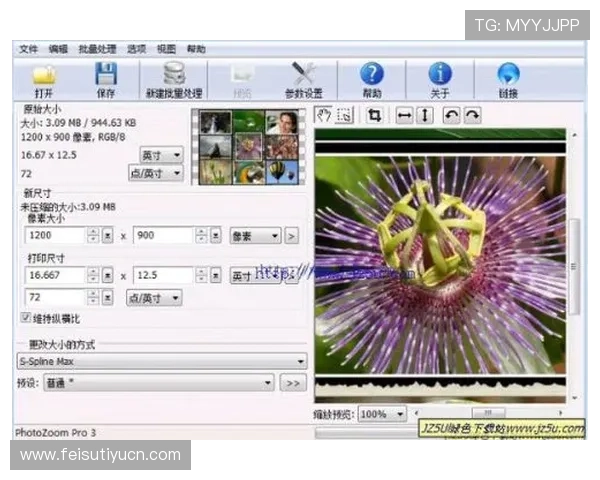Open the 选项 menu
Viewport: 600px width, 480px height.
[x=137, y=49]
